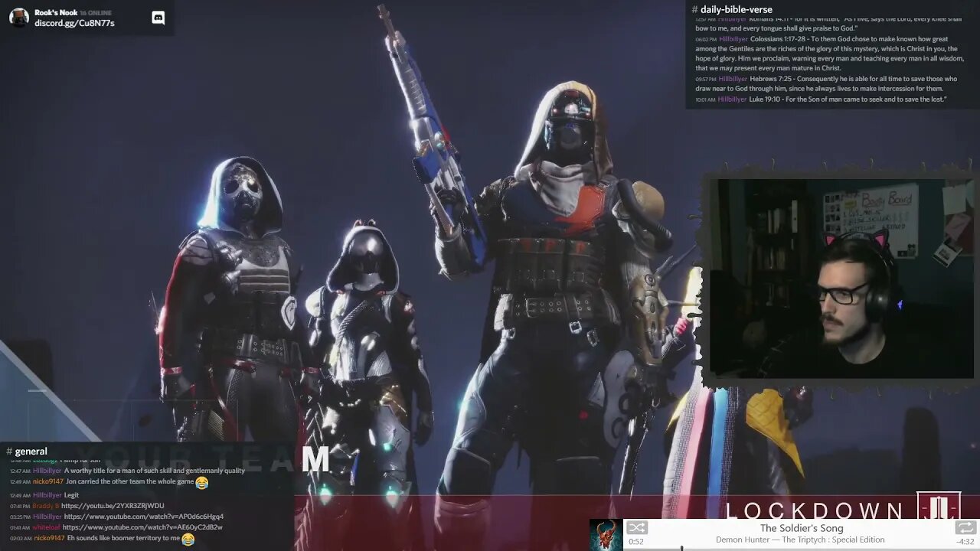Image resolution: width=980 pixels, height=551 pixels.
Task: Open the youtu.be/2YXR3ZRjWDU link
Action: tap(113, 506)
